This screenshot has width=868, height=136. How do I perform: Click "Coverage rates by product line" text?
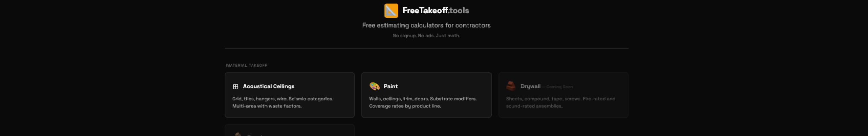point(405,106)
